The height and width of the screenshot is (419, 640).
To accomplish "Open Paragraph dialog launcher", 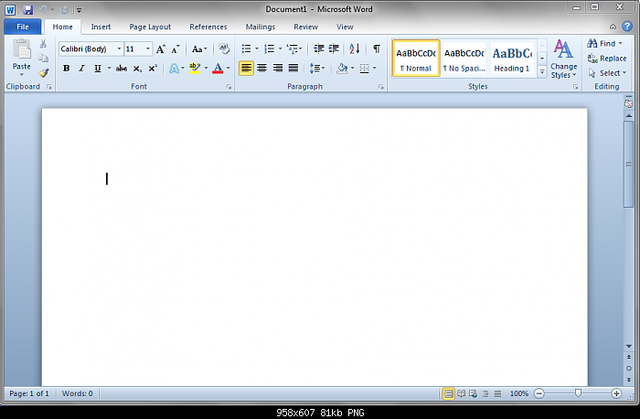I will (381, 87).
